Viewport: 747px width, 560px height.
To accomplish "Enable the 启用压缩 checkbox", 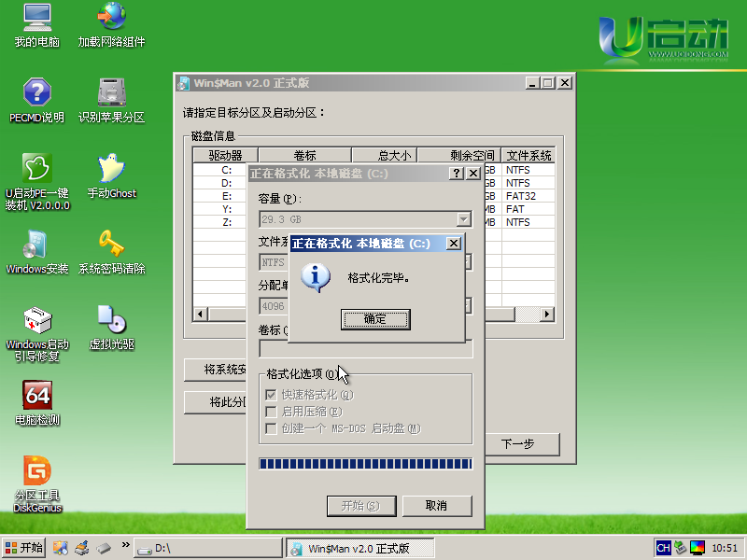I will pyautogui.click(x=272, y=412).
